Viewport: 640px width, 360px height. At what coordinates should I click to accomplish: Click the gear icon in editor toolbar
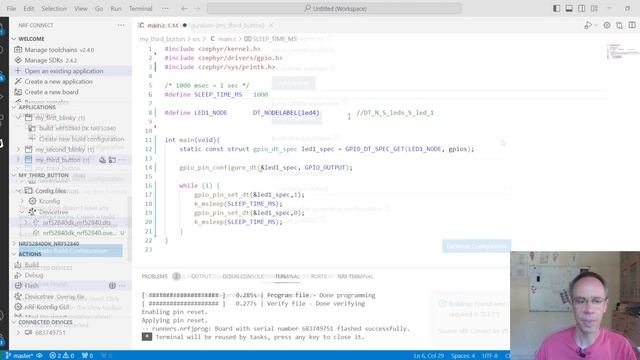[x=607, y=25]
